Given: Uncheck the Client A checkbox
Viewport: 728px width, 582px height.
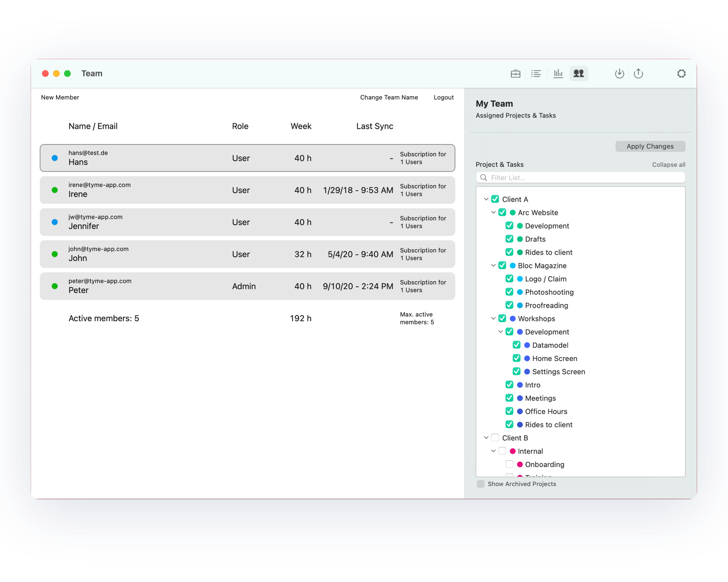Looking at the screenshot, I should [495, 199].
